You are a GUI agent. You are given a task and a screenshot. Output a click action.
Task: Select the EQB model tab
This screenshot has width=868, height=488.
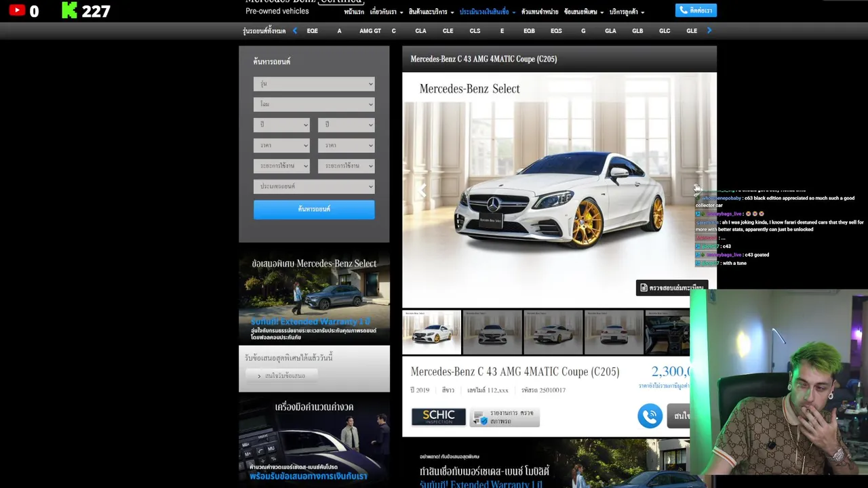pos(529,30)
